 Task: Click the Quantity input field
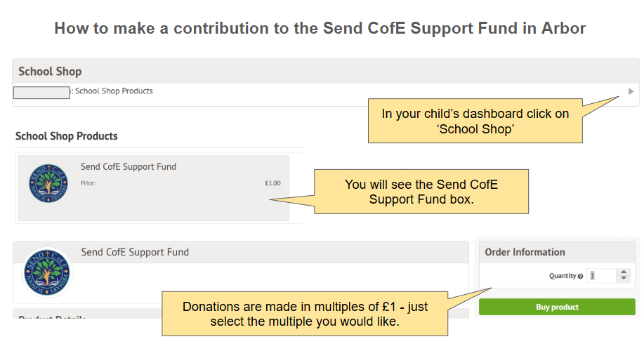tap(601, 276)
